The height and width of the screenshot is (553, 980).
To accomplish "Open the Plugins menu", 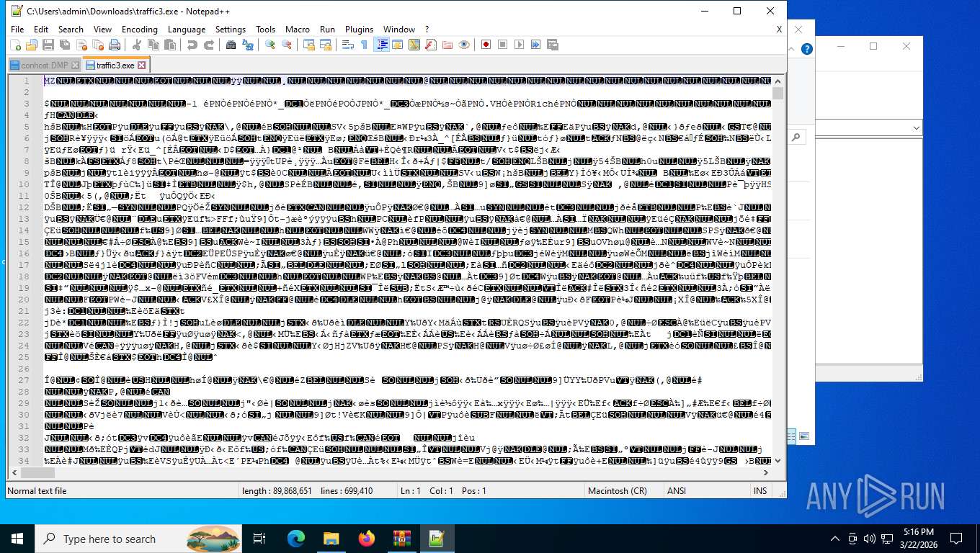I will pyautogui.click(x=359, y=30).
